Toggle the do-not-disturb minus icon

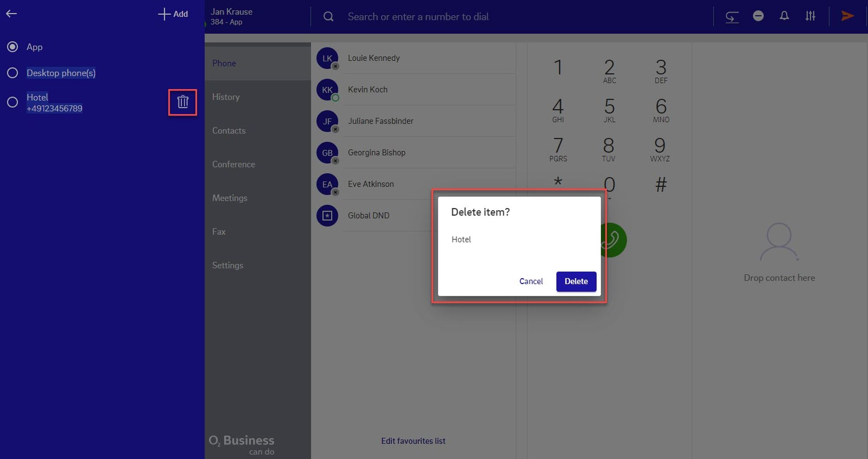758,16
